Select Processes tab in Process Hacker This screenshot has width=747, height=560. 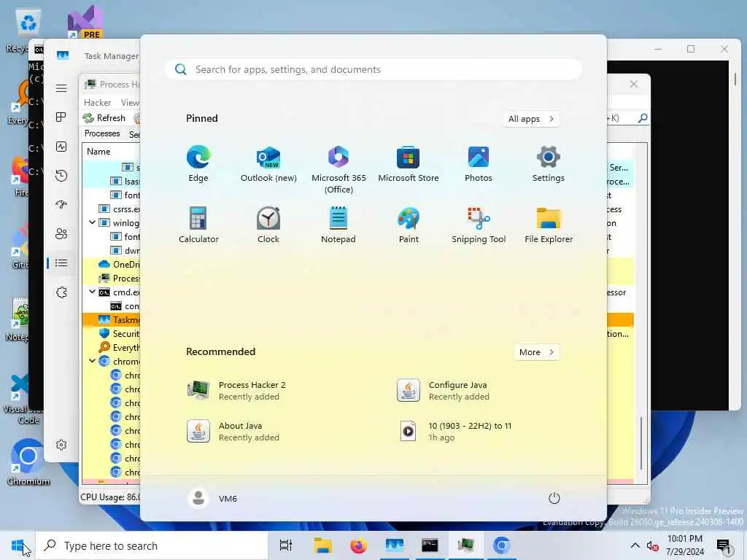click(102, 133)
